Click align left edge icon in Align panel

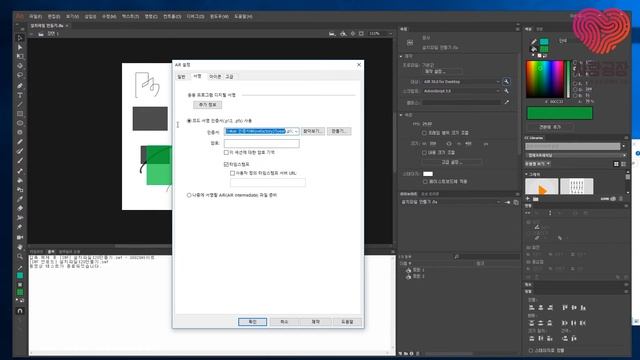(x=531, y=307)
